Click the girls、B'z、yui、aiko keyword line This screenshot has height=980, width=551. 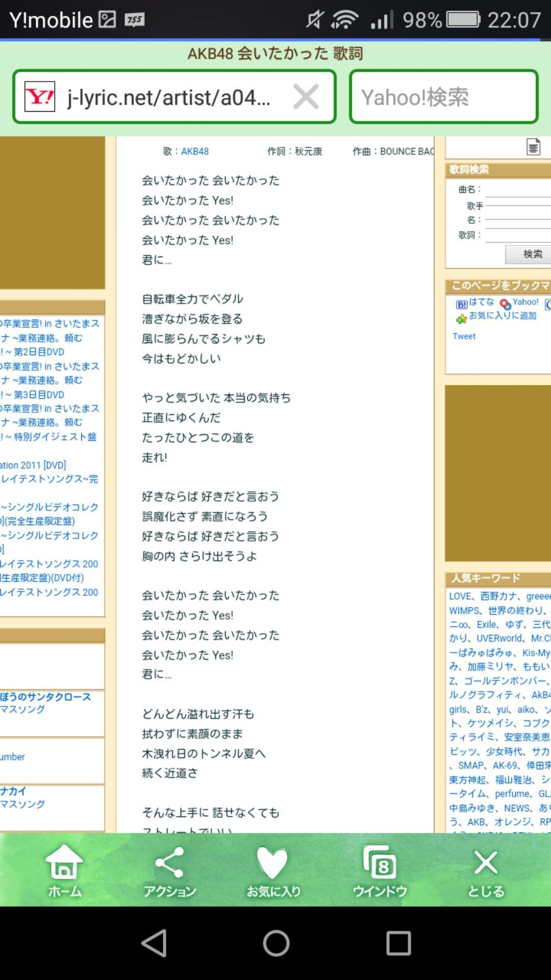[x=500, y=709]
